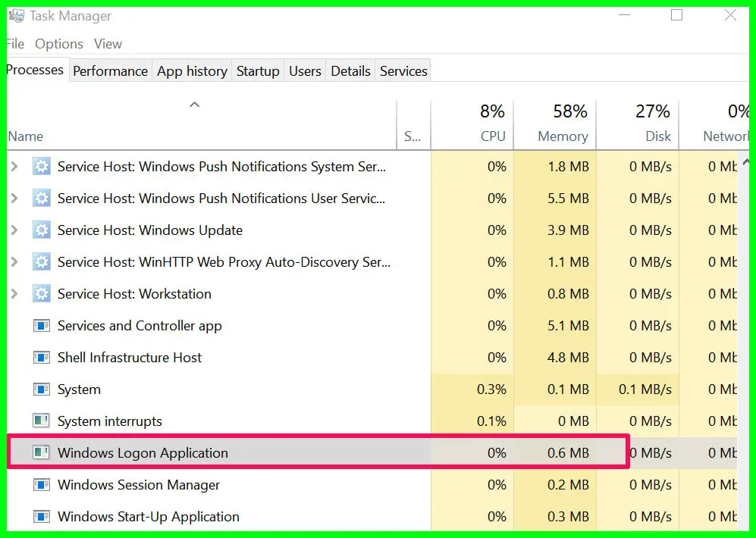The height and width of the screenshot is (538, 756).
Task: Select the Shell Infrastructure Host process
Action: tap(372, 358)
